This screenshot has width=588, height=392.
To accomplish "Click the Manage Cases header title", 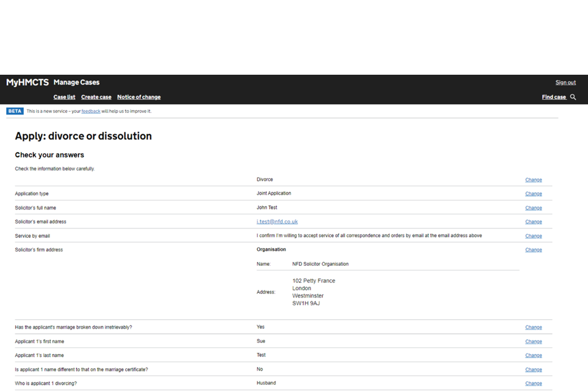I will 77,83.
